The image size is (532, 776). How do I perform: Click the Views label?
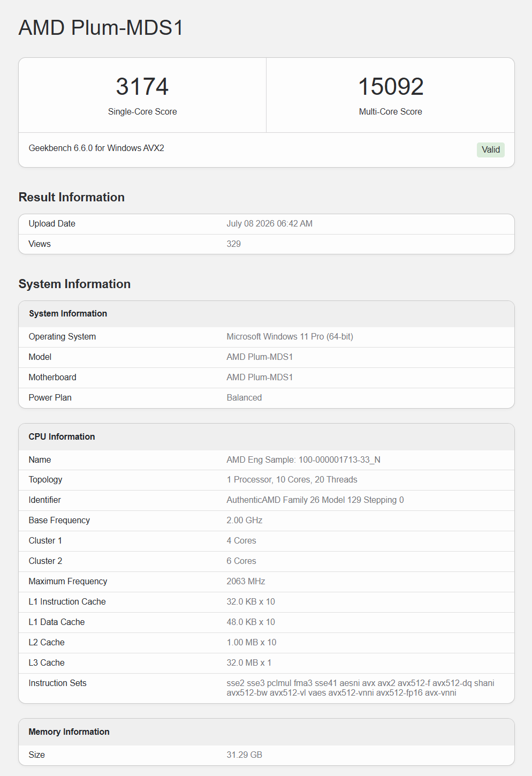[40, 244]
